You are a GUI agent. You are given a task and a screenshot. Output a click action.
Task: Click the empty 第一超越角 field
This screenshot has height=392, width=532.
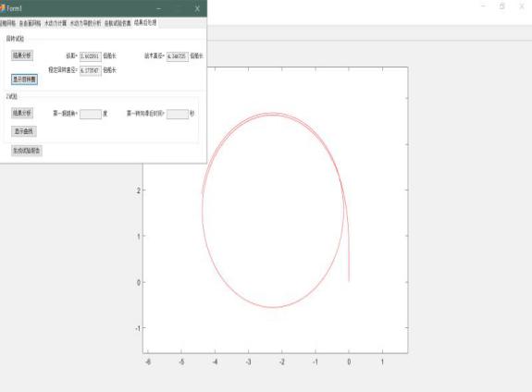tap(91, 114)
